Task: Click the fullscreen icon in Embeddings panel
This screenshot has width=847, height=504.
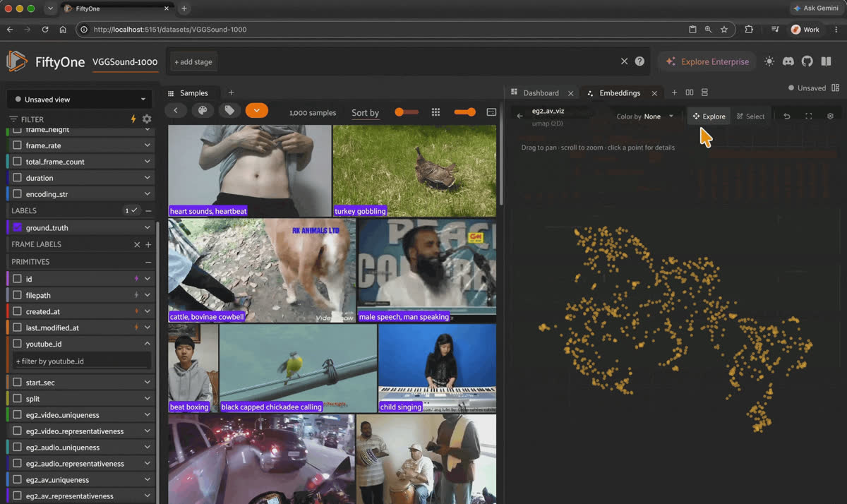Action: 809,116
